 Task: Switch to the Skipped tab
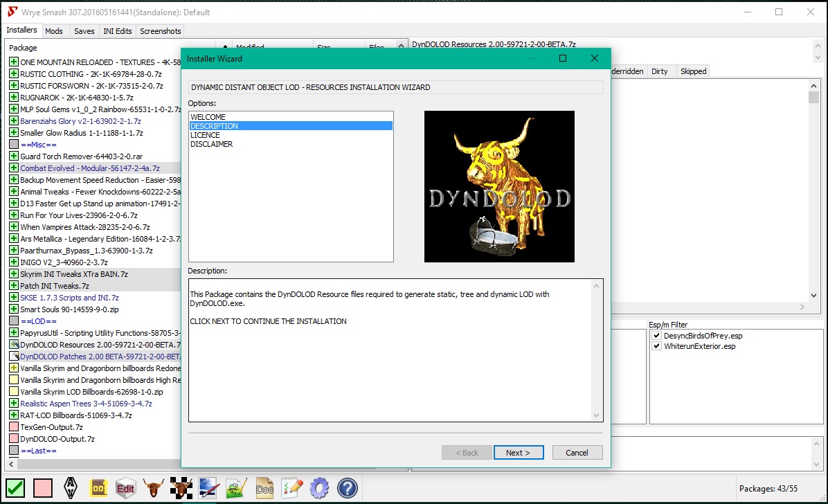point(693,71)
